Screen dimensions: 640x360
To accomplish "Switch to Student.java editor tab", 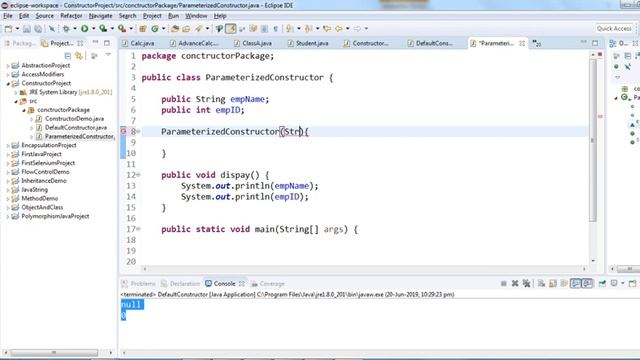I will (x=308, y=43).
